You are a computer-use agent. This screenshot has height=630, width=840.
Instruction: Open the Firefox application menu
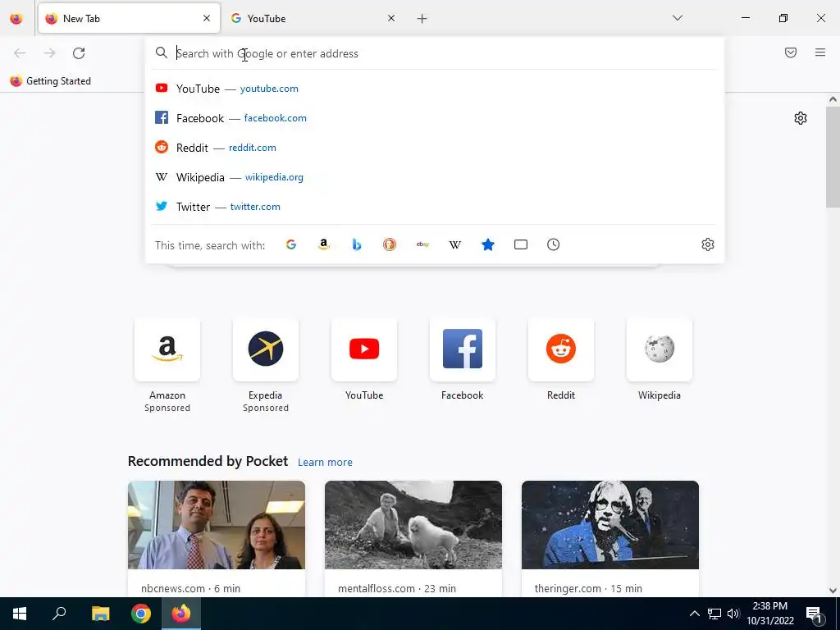point(820,52)
